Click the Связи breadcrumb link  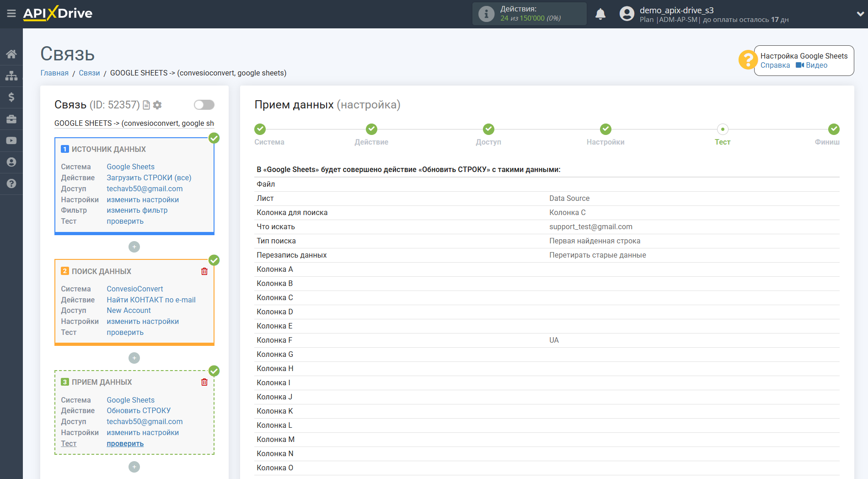point(89,73)
